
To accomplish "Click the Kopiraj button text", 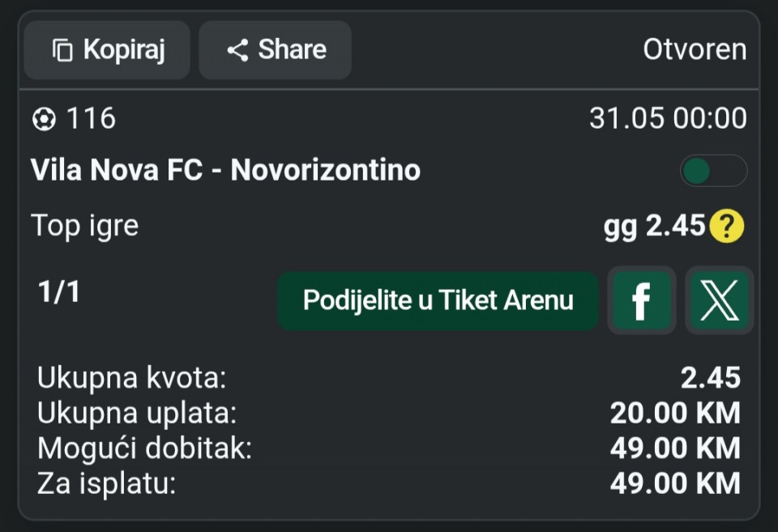I will (x=124, y=49).
